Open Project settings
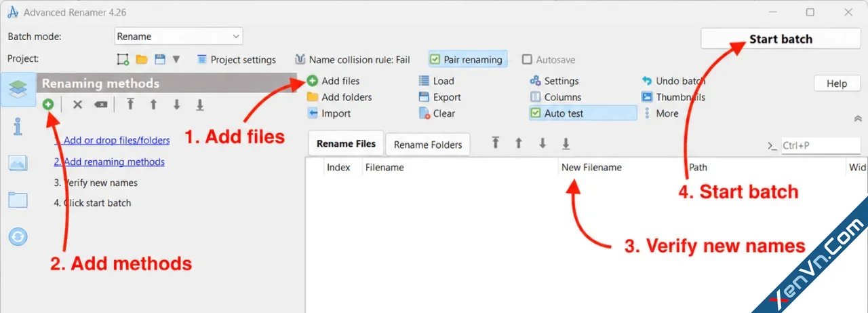Screen dimensions: 868x313 pos(236,60)
